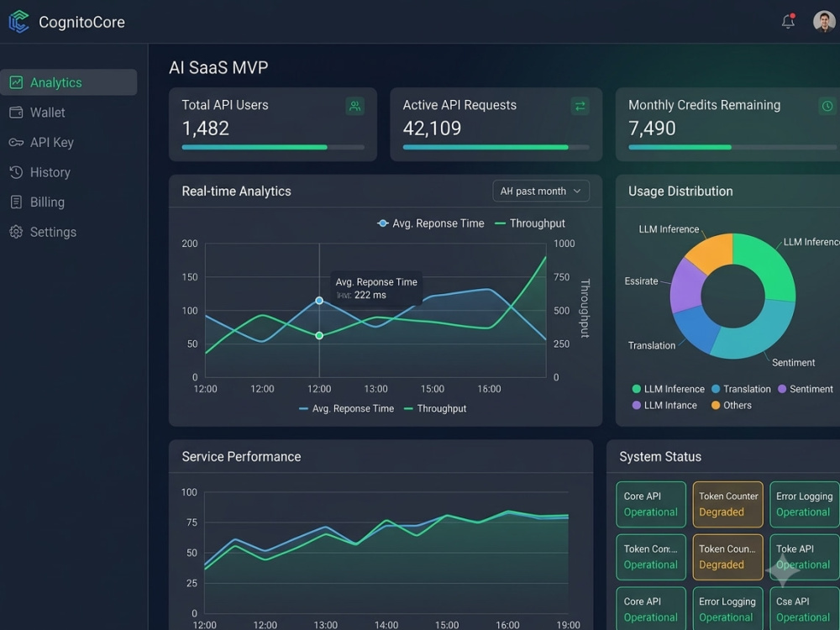
Task: Click the "Real-time Analytics" panel heading
Action: coord(236,192)
